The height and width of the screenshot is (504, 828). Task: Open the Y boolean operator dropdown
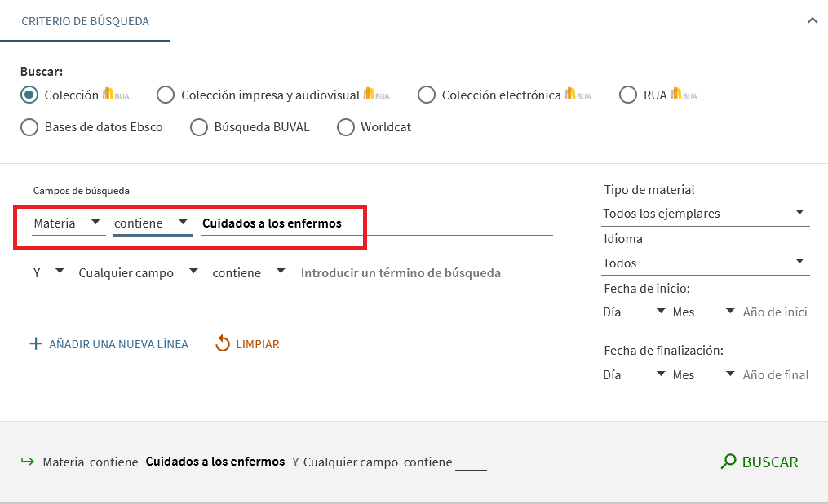coord(50,273)
